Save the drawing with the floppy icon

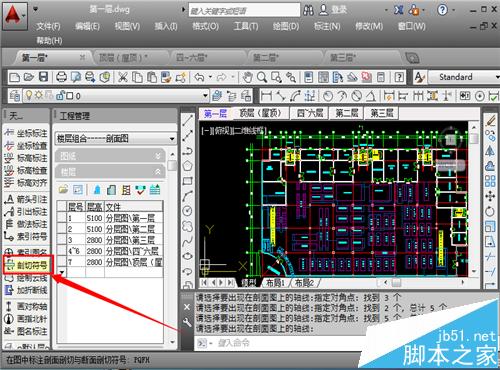click(44, 77)
